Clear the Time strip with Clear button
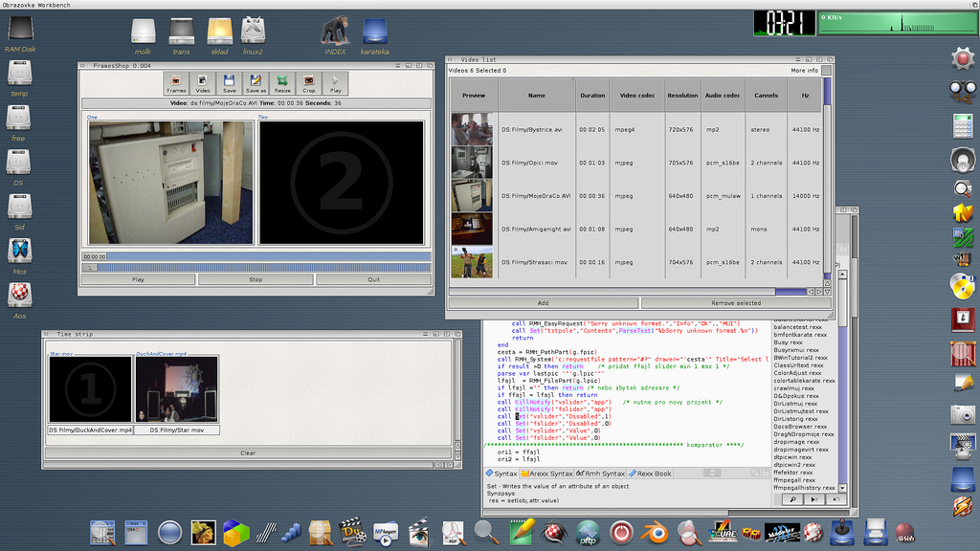 (x=247, y=452)
